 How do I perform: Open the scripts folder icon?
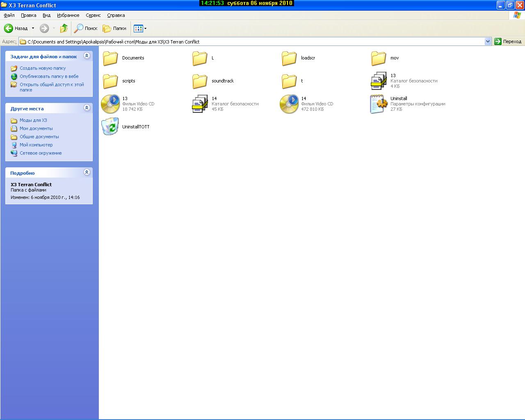pos(110,81)
